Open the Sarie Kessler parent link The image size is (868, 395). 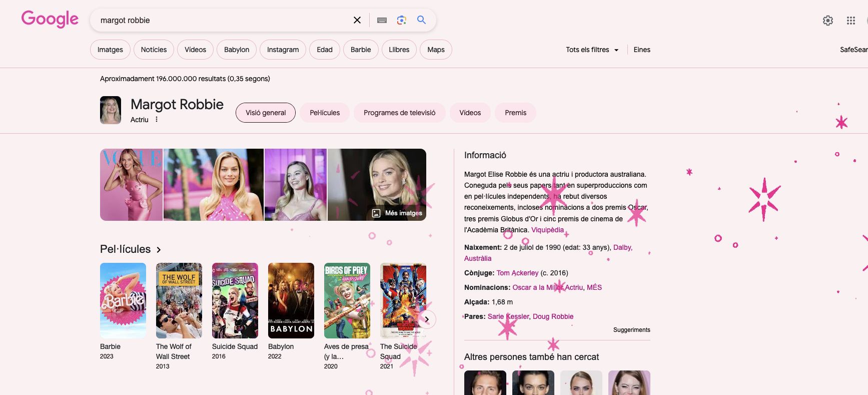click(x=508, y=316)
